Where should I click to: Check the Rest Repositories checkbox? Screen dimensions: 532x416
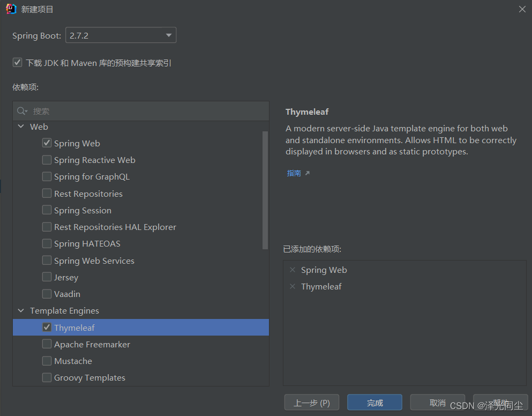point(47,193)
